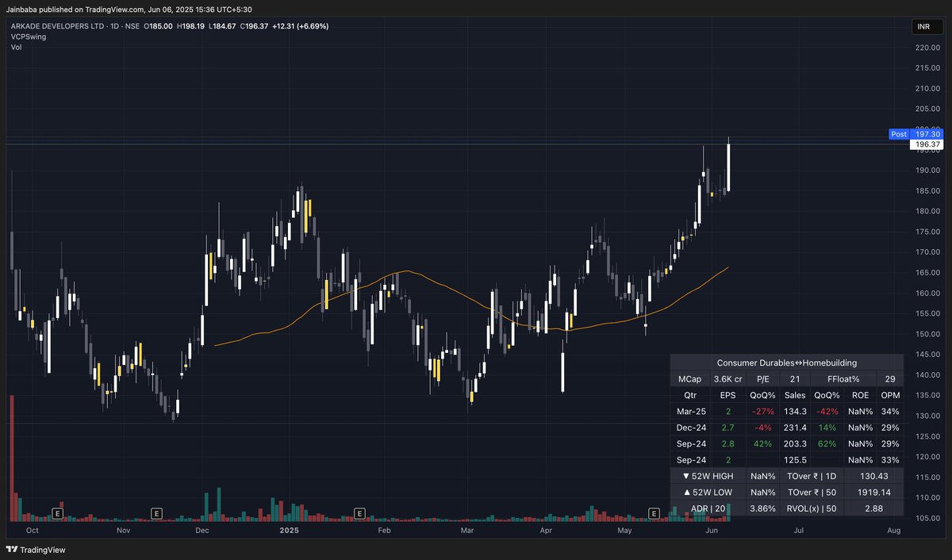Click the green 62% QoQ value
The image size is (952, 560).
pyautogui.click(x=827, y=443)
